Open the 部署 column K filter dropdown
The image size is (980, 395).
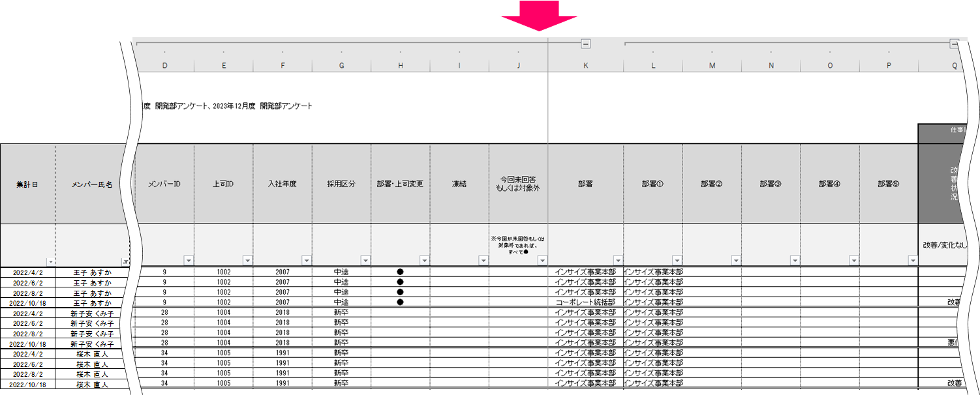click(x=618, y=261)
